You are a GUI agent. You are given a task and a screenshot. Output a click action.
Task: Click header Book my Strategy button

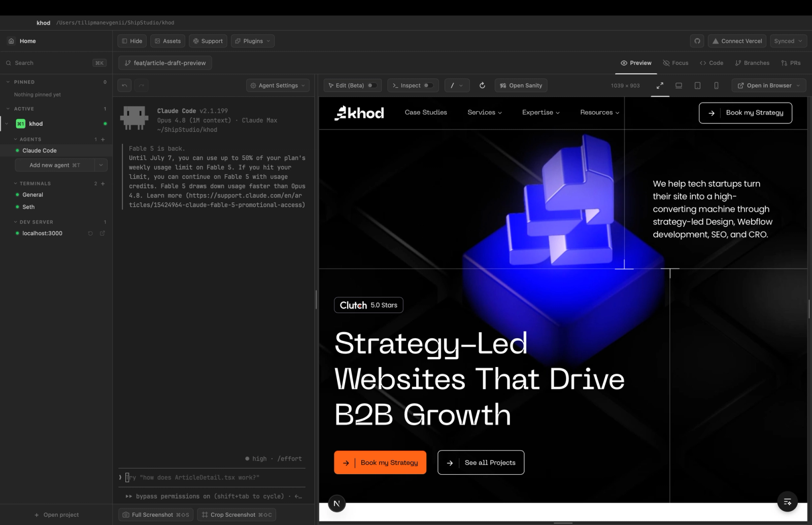point(745,113)
